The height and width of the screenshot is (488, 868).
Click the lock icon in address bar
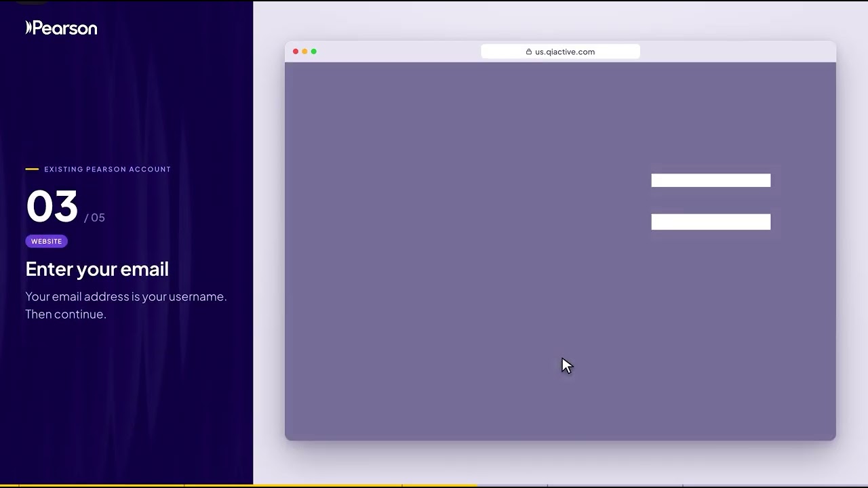click(x=529, y=52)
